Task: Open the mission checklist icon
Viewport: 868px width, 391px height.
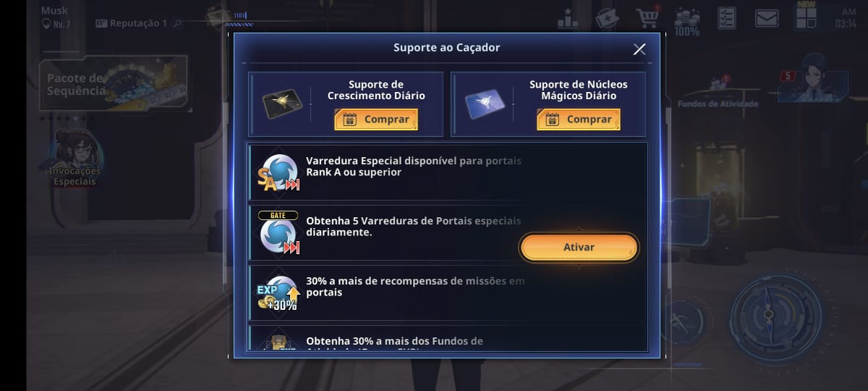Action: pos(726,17)
